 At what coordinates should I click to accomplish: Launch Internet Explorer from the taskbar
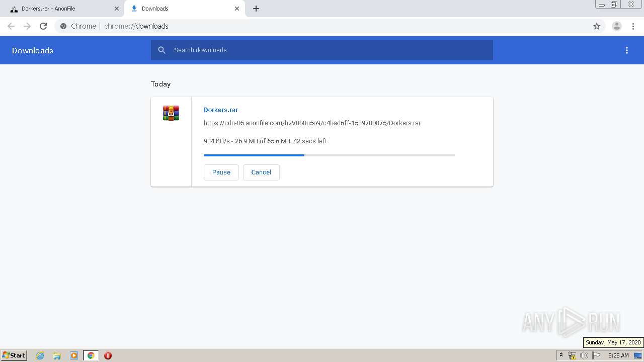[x=40, y=355]
